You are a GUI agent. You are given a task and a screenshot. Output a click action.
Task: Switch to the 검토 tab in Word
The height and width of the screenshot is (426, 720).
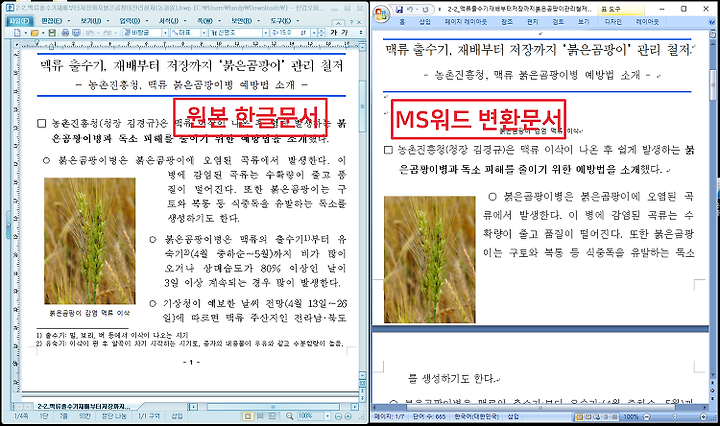click(558, 22)
